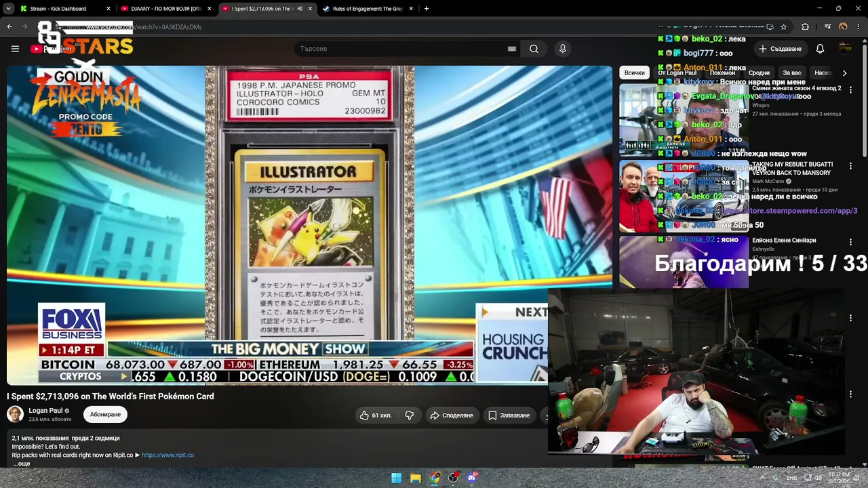Viewport: 868px width, 488px height.
Task: Subscribe with the Абониране button
Action: tap(105, 415)
